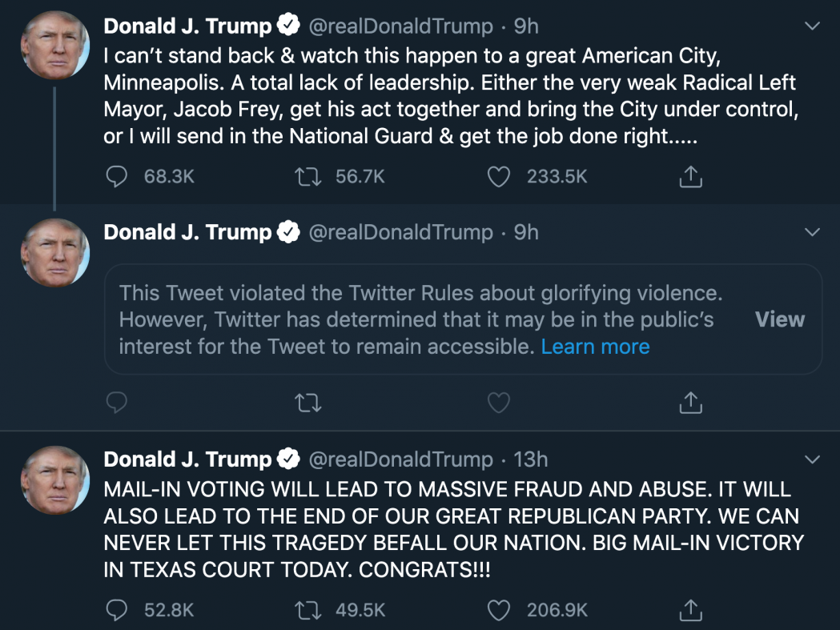
Task: Like the Minneapolis tweet
Action: pyautogui.click(x=499, y=176)
